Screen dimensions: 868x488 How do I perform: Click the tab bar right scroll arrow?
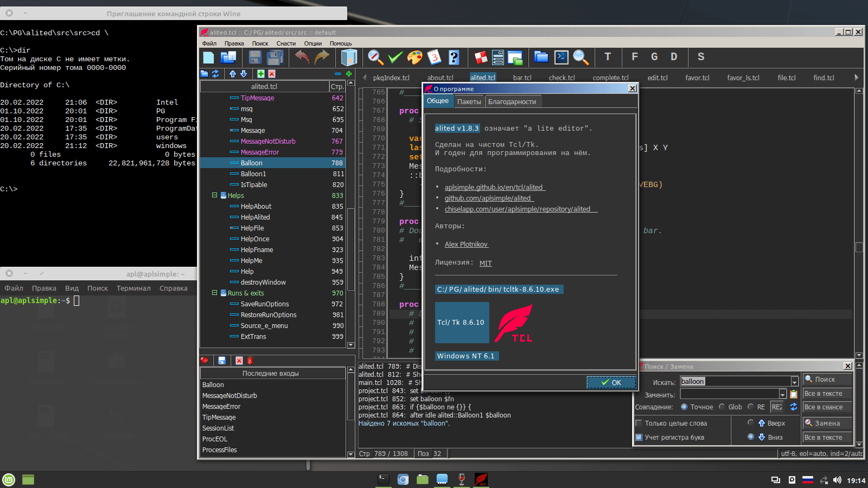click(x=856, y=78)
